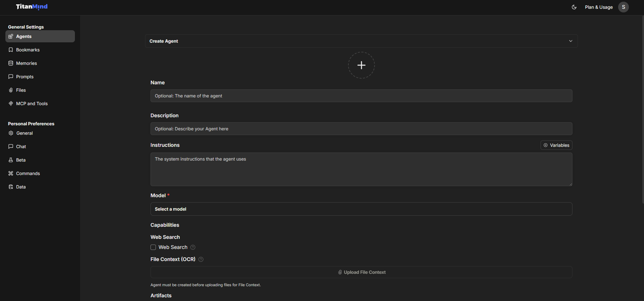The width and height of the screenshot is (644, 301).
Task: Click the Upload File Context button
Action: click(x=361, y=272)
